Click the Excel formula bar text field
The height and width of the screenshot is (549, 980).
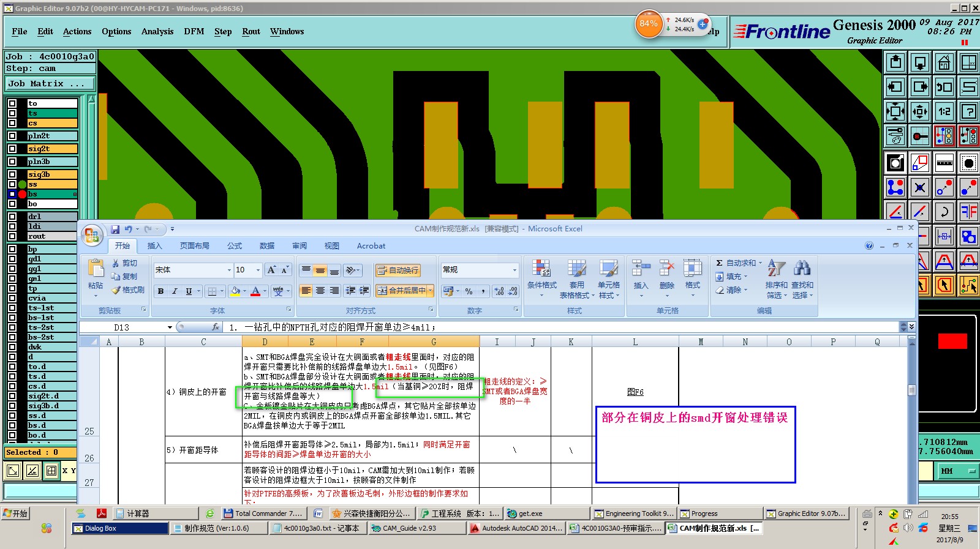click(560, 327)
